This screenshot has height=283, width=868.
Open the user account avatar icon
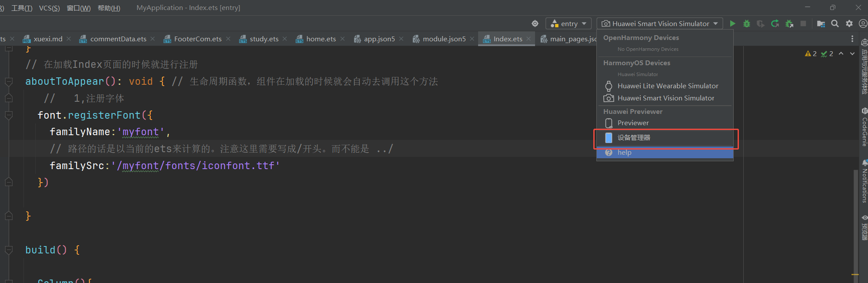click(x=863, y=23)
